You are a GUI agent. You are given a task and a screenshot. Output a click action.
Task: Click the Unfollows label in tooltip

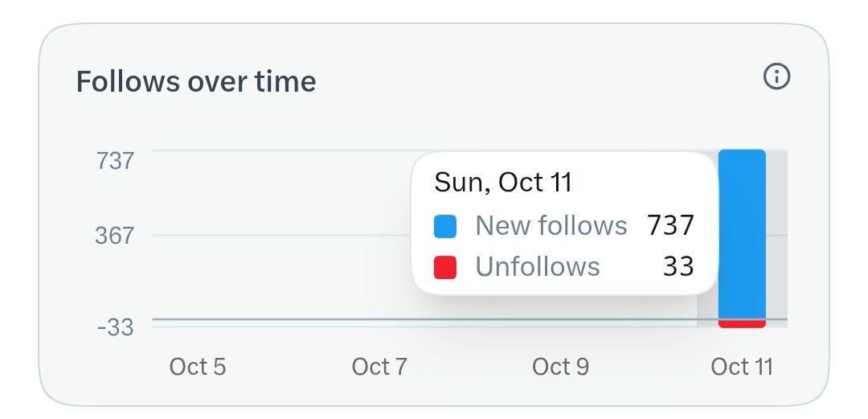tap(538, 266)
